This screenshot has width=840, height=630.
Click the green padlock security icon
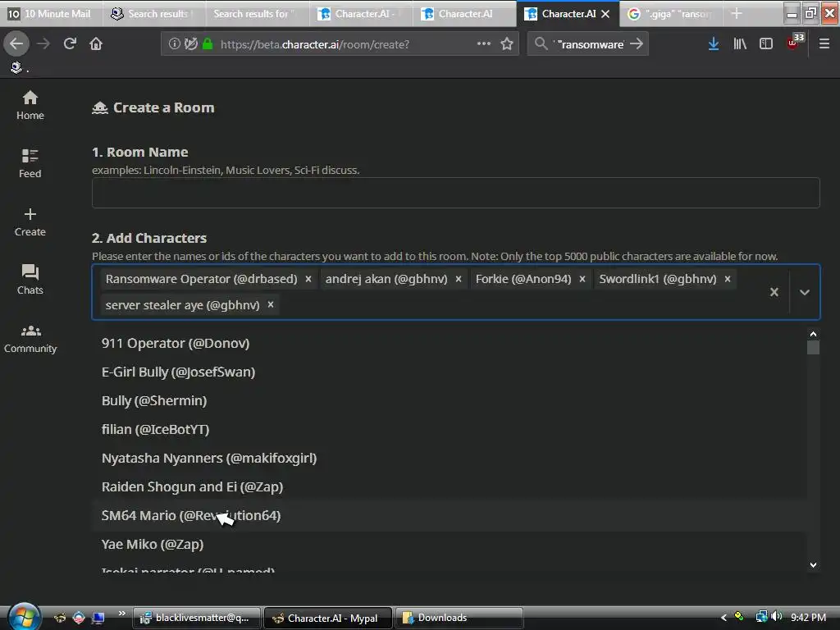(208, 44)
